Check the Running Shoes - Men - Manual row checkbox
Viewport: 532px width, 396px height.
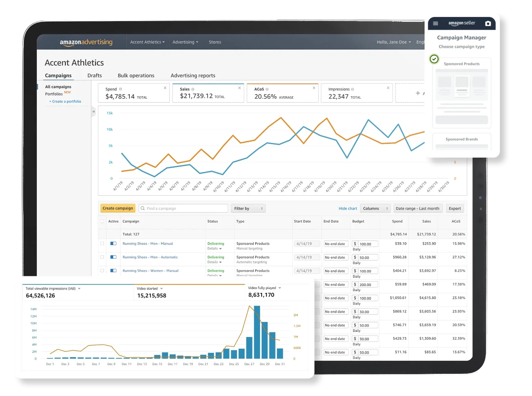point(102,244)
